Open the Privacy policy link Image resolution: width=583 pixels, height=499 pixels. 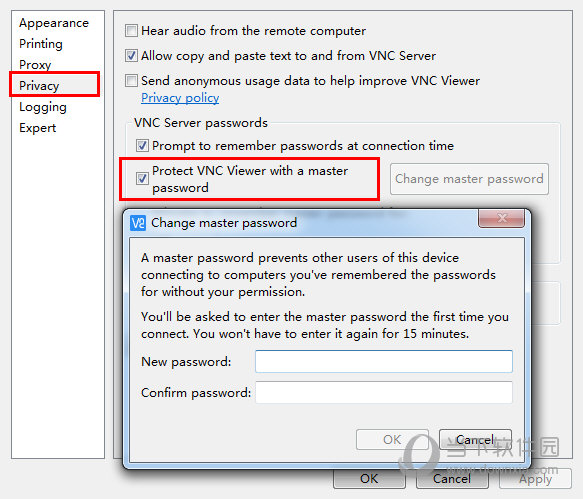tap(180, 98)
